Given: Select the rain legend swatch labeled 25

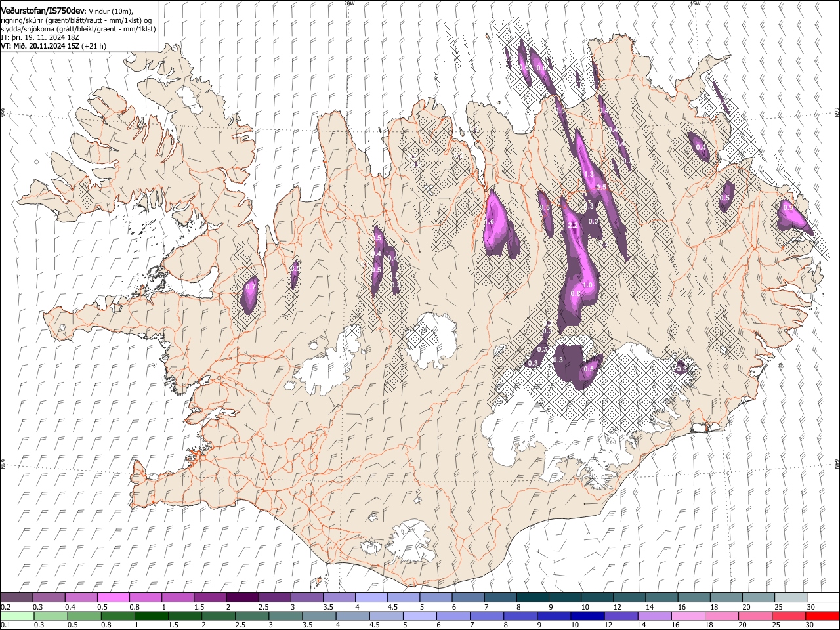Looking at the screenshot, I should pyautogui.click(x=789, y=616).
